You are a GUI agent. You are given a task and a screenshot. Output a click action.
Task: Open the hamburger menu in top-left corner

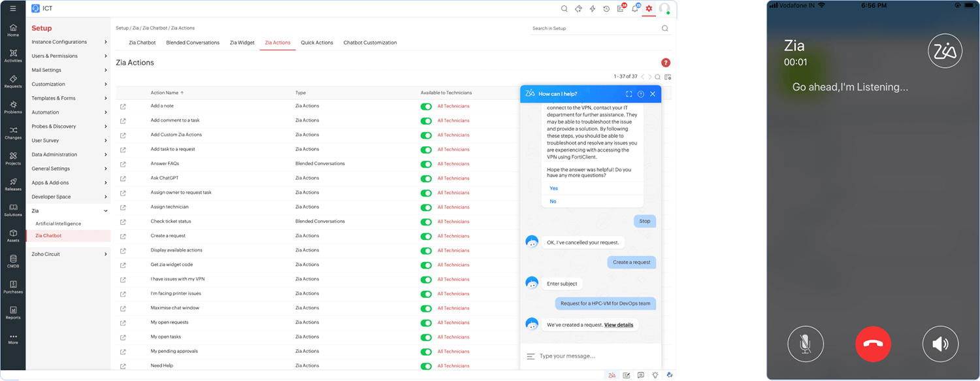[x=12, y=8]
